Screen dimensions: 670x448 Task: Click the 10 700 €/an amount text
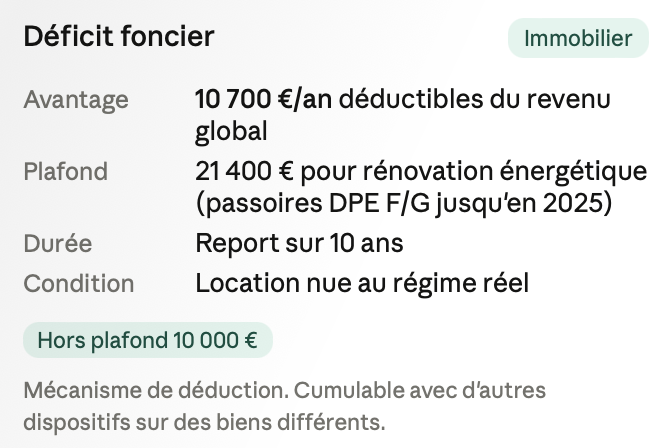pos(264,99)
